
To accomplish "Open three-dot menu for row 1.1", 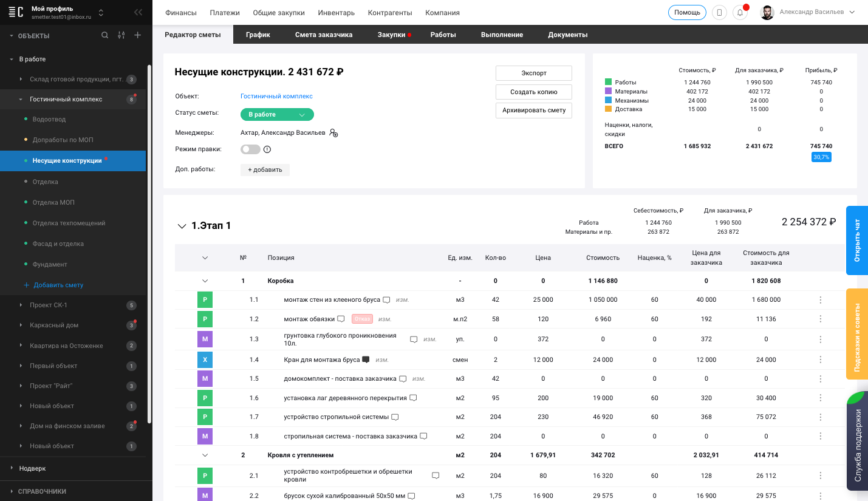I will point(821,300).
